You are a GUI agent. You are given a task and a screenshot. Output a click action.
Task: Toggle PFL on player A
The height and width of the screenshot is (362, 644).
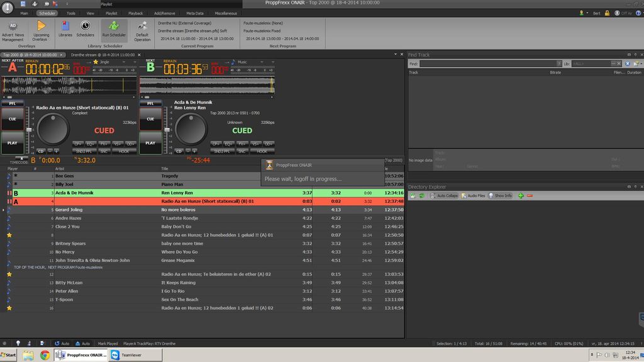coord(13,104)
